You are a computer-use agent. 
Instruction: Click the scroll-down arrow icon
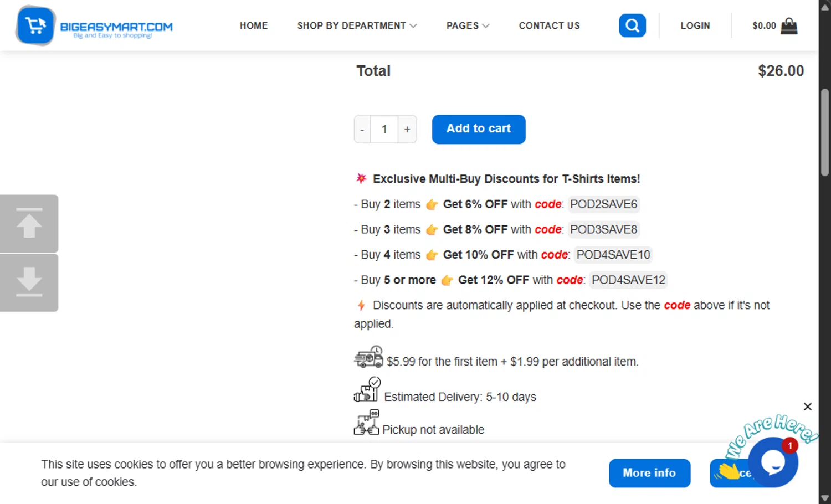point(29,282)
